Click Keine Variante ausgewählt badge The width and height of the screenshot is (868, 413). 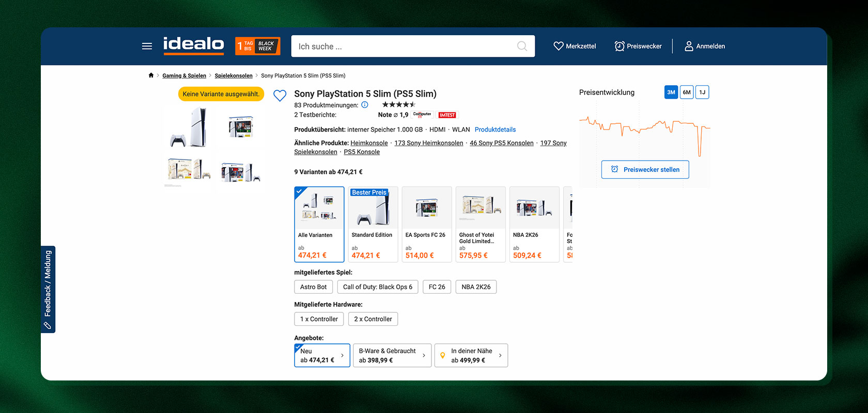[x=221, y=94]
